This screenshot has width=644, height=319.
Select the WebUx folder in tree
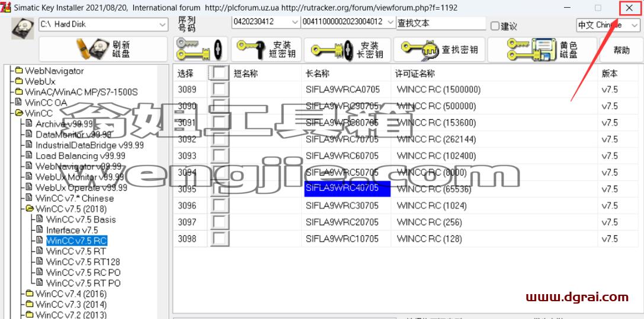[40, 81]
